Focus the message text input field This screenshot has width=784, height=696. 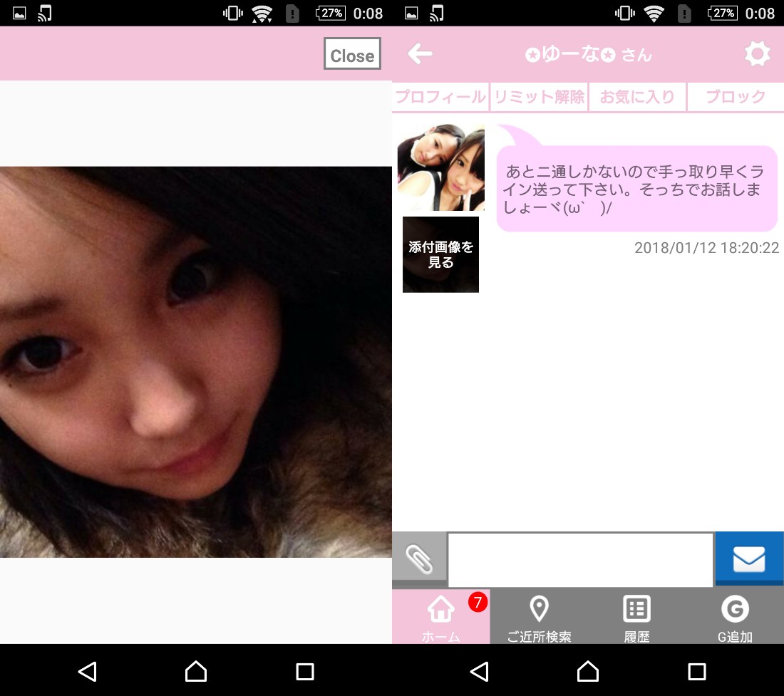pos(580,559)
